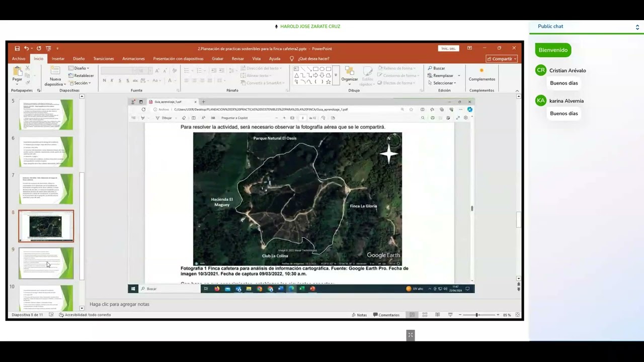Click zoom in plus in status bar
This screenshot has height=362, width=644.
pyautogui.click(x=498, y=315)
